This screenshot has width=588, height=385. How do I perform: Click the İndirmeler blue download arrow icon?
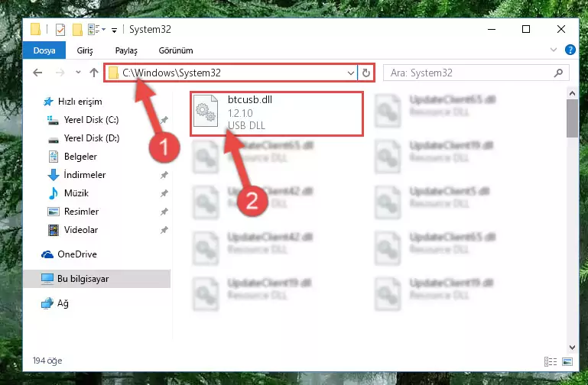[54, 175]
